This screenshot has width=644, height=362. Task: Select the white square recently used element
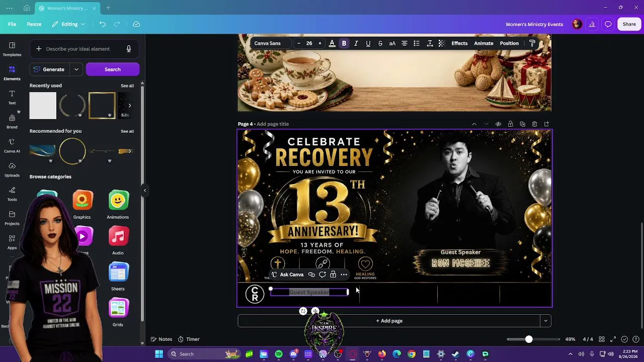coord(43,106)
